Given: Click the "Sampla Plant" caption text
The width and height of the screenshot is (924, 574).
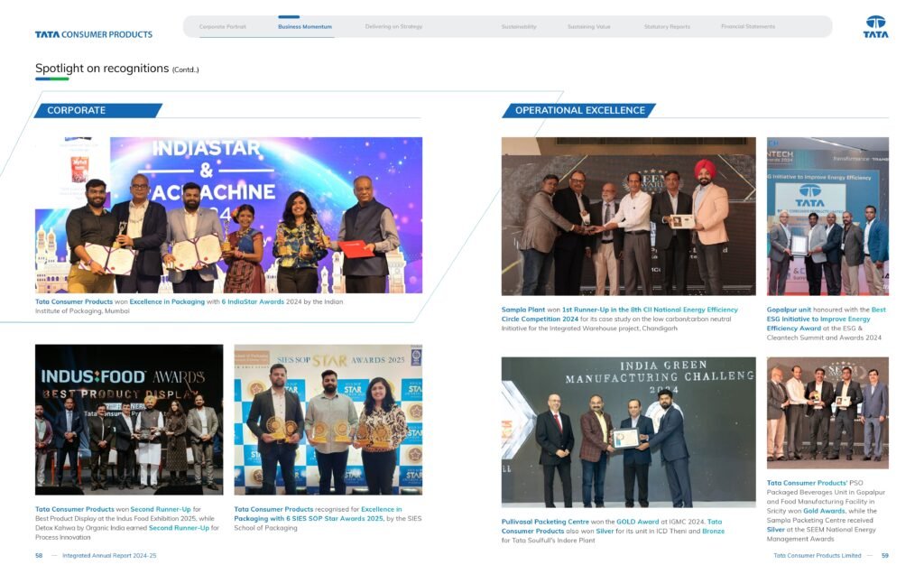Looking at the screenshot, I should point(523,310).
